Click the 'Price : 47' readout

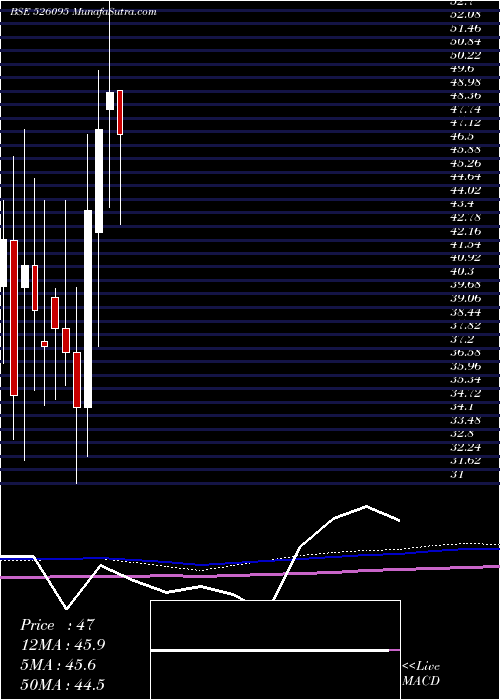pos(57,625)
